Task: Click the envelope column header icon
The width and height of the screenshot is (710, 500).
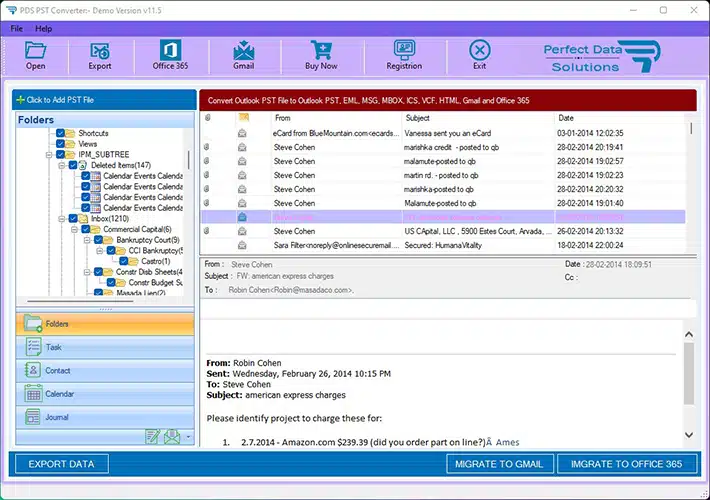Action: (x=244, y=118)
